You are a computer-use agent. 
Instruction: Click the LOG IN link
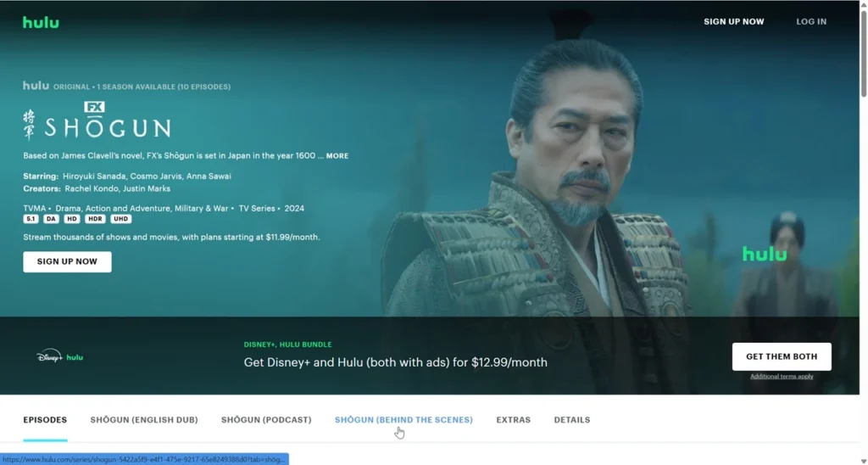point(811,21)
